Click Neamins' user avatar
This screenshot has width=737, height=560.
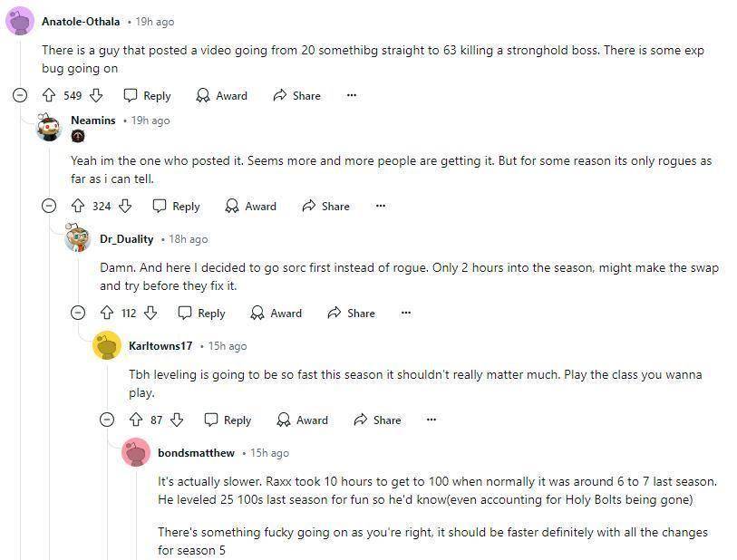pyautogui.click(x=49, y=127)
